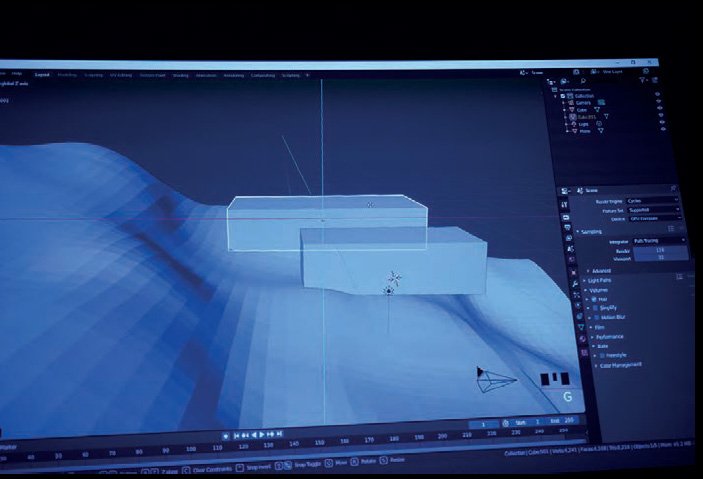703x479 pixels.
Task: Click the Viewport samples field
Action: click(x=661, y=257)
